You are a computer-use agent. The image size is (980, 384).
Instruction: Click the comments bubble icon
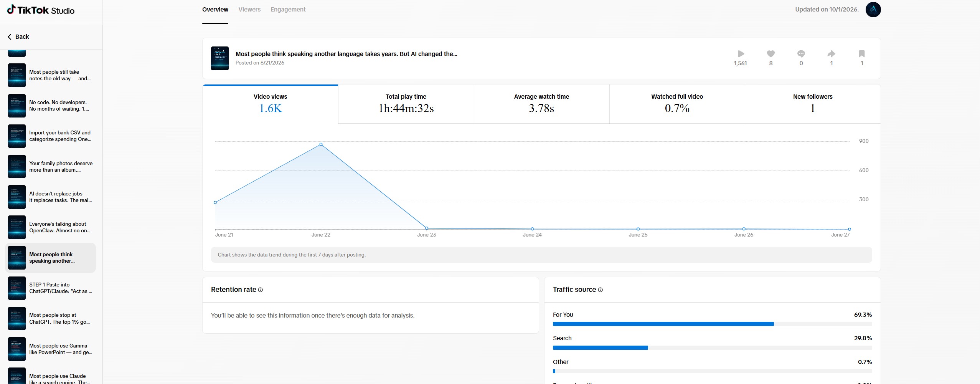tap(801, 54)
